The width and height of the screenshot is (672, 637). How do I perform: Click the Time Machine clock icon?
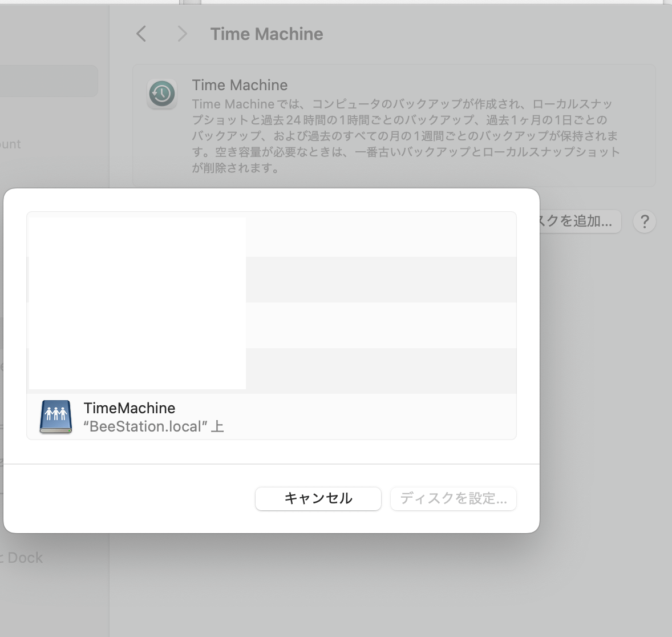162,94
